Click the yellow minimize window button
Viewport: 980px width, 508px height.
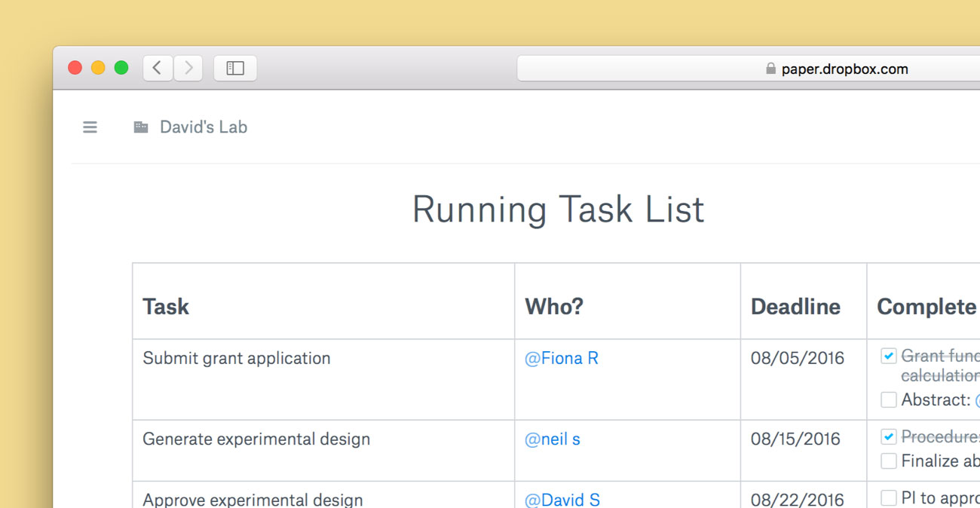[98, 68]
